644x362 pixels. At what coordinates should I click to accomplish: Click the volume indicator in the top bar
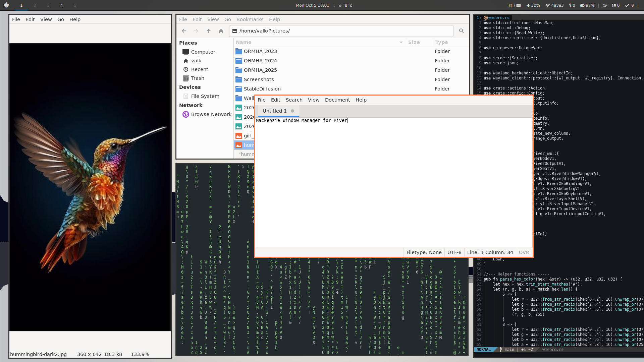533,5
